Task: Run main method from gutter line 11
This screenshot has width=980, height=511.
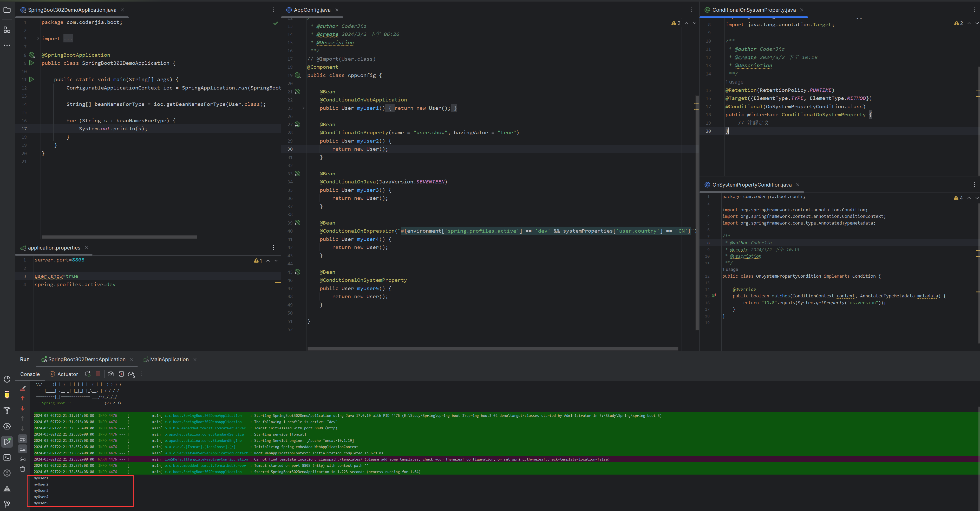Action: [x=32, y=79]
